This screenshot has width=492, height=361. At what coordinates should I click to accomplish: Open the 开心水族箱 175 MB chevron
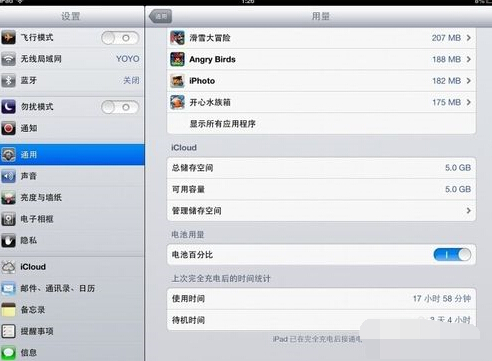pos(469,102)
